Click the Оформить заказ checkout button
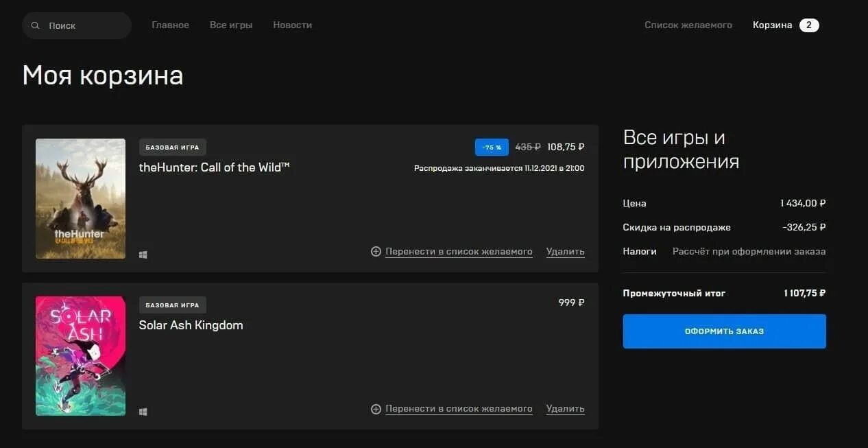This screenshot has height=448, width=868. coord(724,331)
